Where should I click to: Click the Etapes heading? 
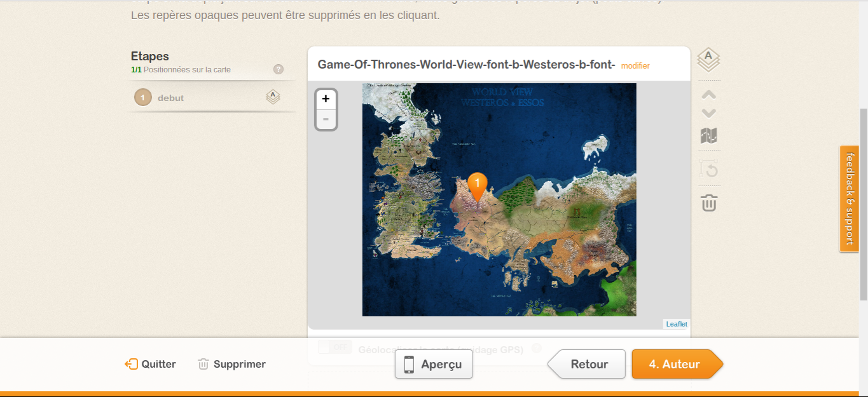(x=150, y=56)
